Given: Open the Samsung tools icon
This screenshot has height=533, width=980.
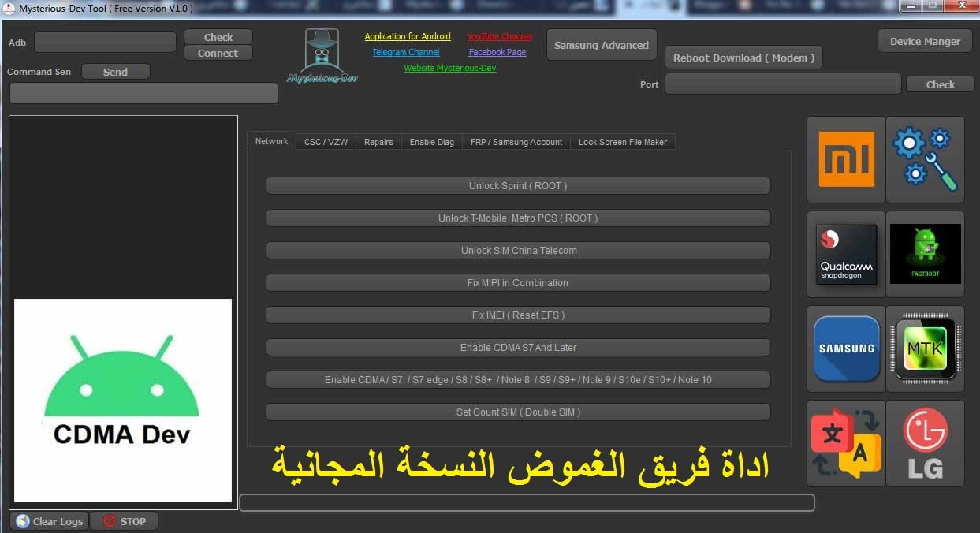Looking at the screenshot, I should (846, 348).
